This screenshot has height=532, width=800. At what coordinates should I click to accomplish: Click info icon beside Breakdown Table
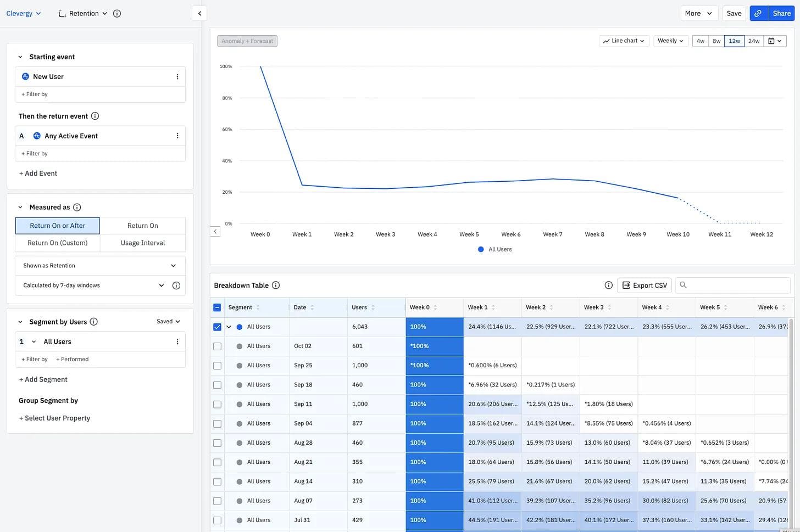276,285
